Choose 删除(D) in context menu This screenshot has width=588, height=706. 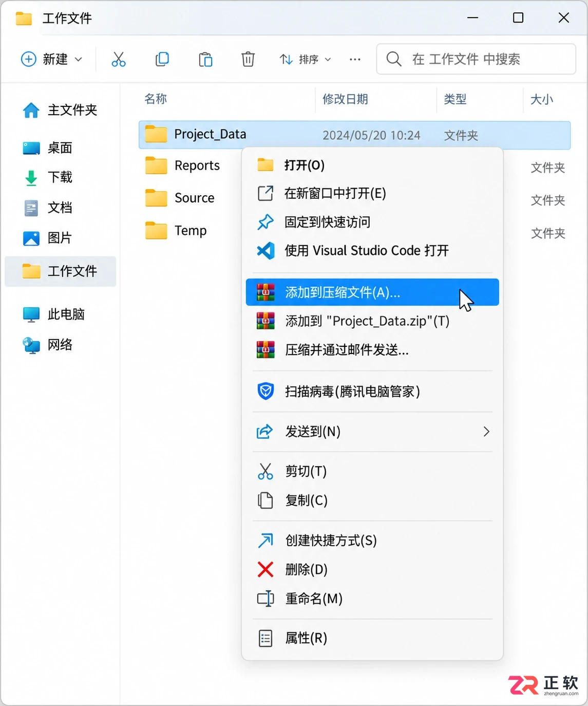click(x=372, y=569)
